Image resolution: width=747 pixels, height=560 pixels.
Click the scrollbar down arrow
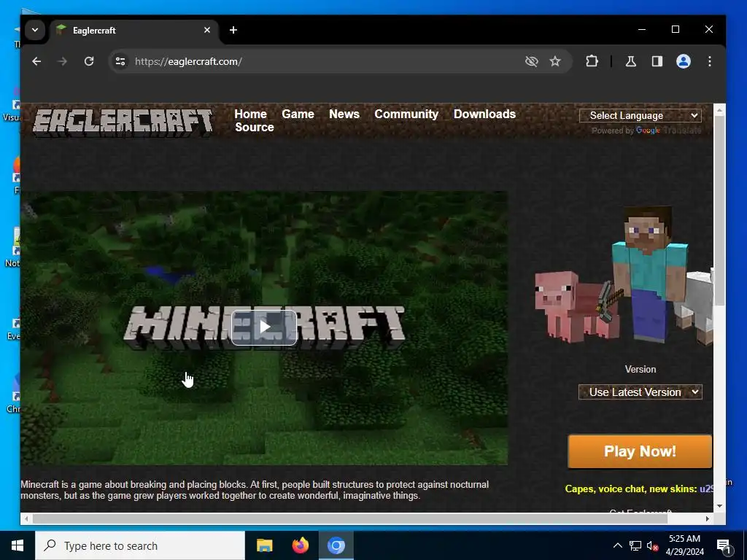point(719,506)
